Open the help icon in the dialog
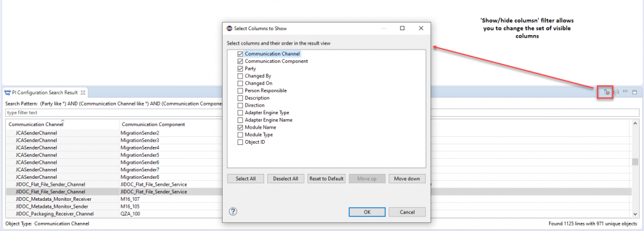The width and height of the screenshot is (644, 231). (x=233, y=212)
